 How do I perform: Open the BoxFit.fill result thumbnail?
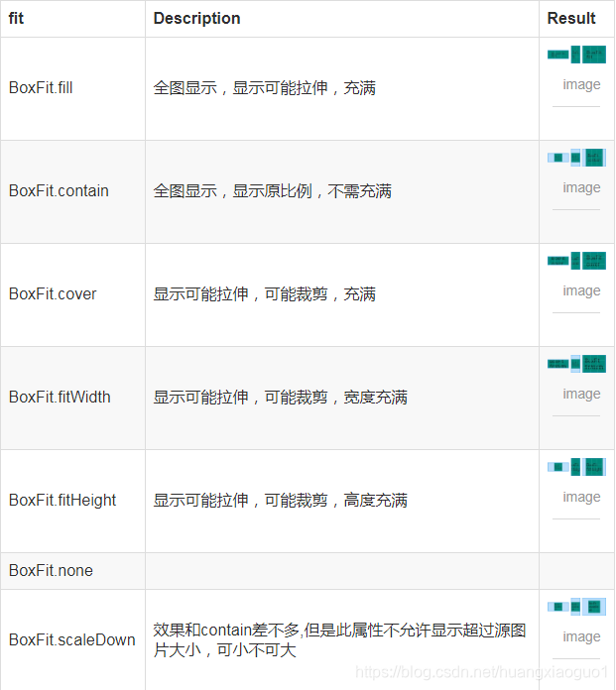[576, 55]
